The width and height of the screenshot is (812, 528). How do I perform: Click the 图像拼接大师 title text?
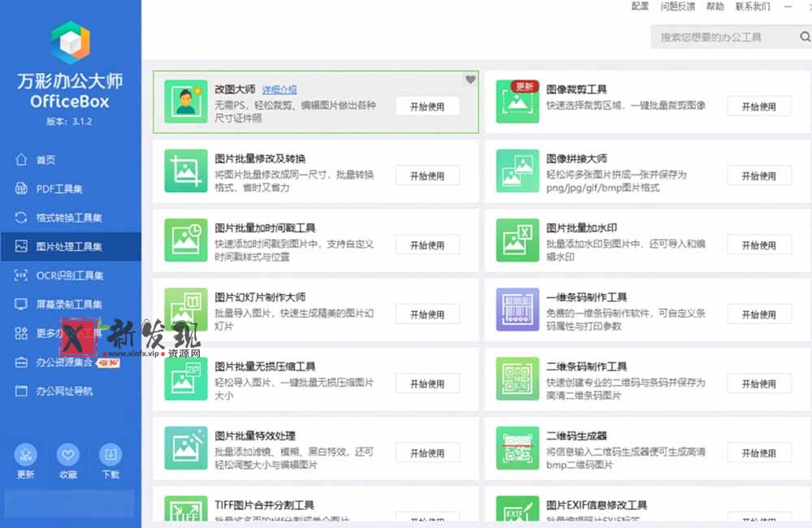577,158
